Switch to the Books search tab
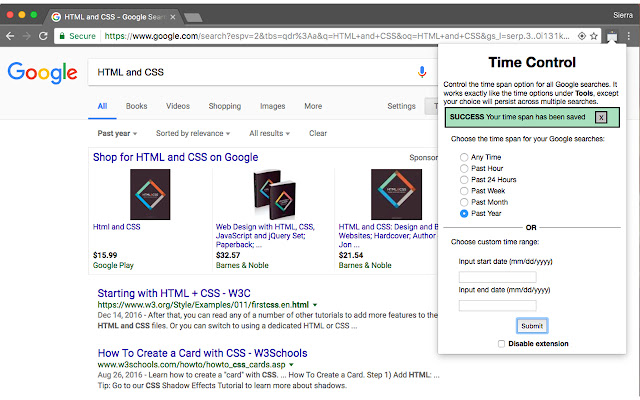The width and height of the screenshot is (640, 400). click(x=136, y=106)
